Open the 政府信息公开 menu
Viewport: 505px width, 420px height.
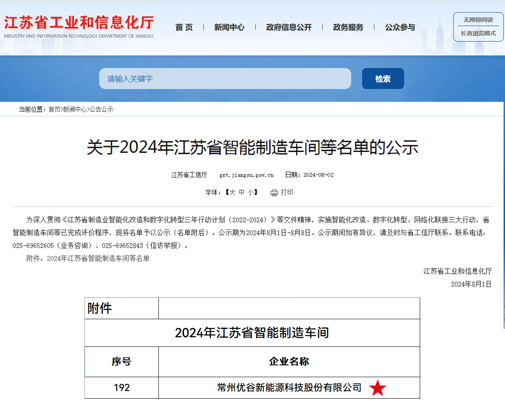(289, 27)
